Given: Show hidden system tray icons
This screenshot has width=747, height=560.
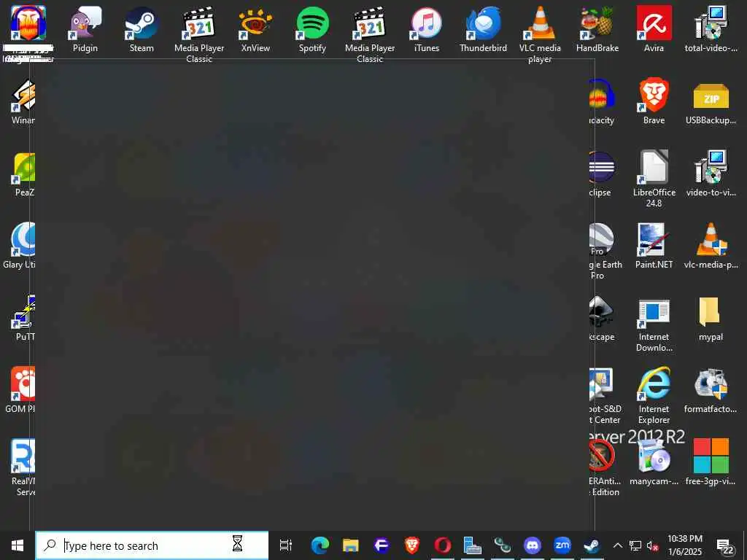Looking at the screenshot, I should 617,545.
